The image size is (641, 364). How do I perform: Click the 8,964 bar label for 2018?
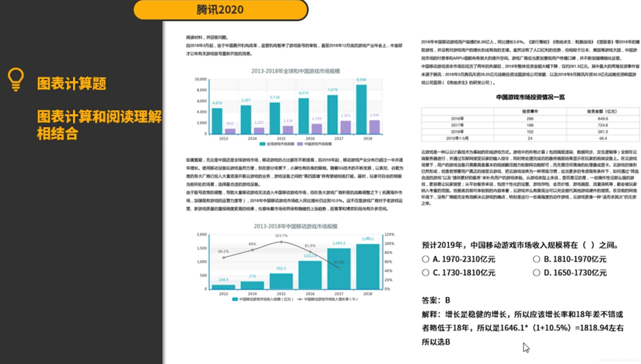click(x=361, y=80)
